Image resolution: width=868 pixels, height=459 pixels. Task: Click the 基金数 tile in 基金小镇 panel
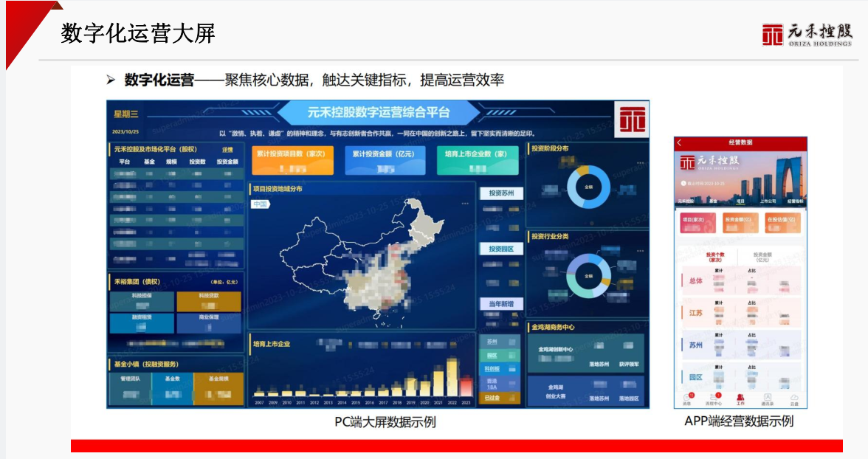tap(173, 389)
